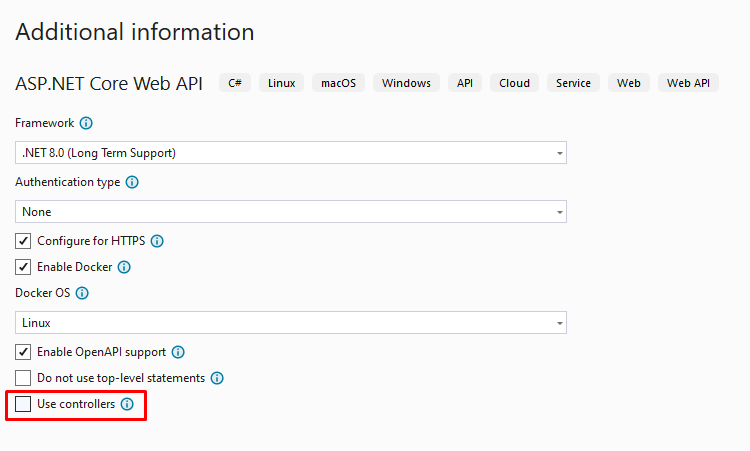Click the Enable Docker info icon
The height and width of the screenshot is (451, 750).
coord(124,267)
